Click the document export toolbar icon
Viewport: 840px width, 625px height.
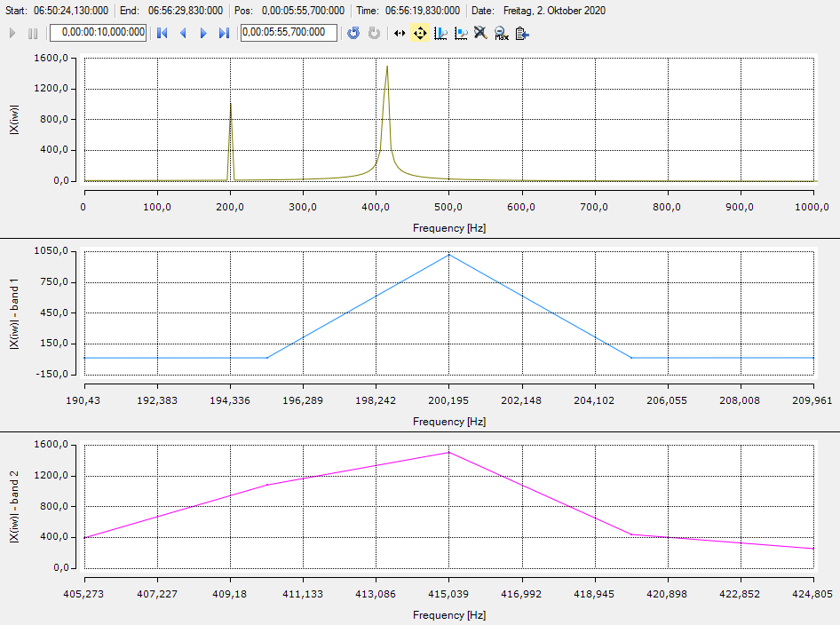point(522,33)
